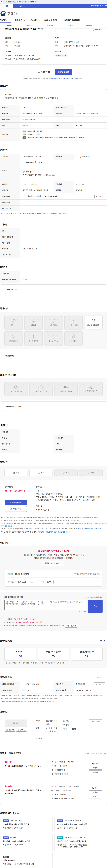
Task: Switch to the 전형방법 tab
Action: pyautogui.click(x=89, y=26)
